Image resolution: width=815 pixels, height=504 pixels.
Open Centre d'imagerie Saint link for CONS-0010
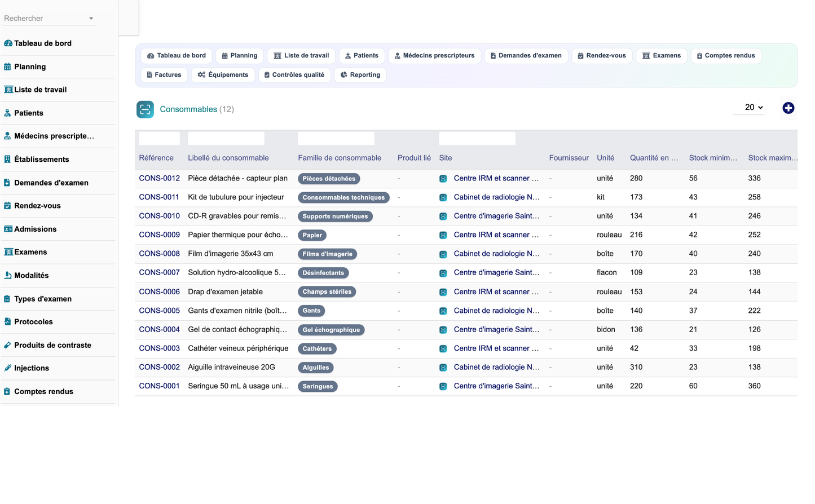[x=496, y=216]
